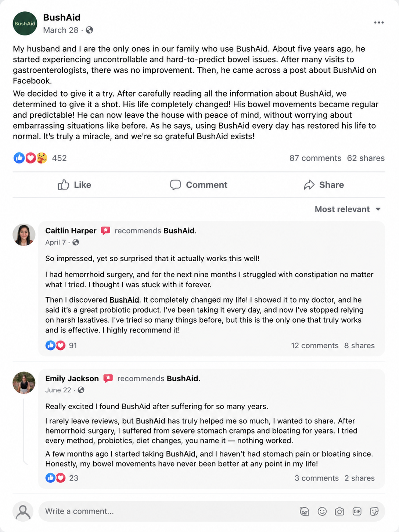
Task: Open the post options three-dot menu
Action: (379, 23)
